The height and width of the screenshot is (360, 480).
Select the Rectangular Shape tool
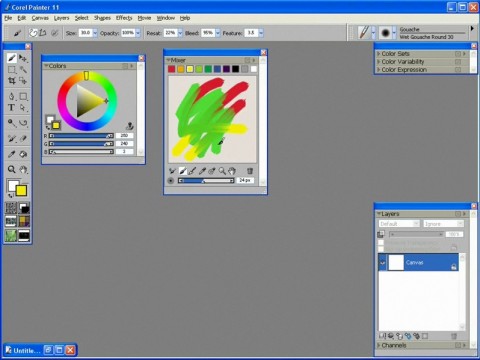23,96
